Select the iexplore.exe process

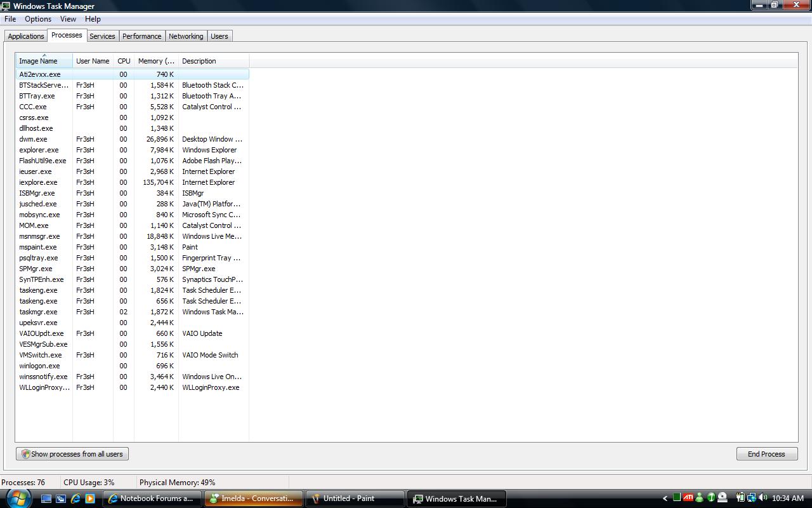(x=132, y=182)
